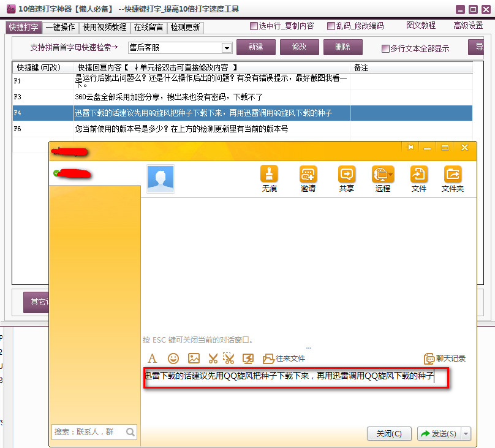Switch to the 一键操作 tab

pyautogui.click(x=60, y=27)
